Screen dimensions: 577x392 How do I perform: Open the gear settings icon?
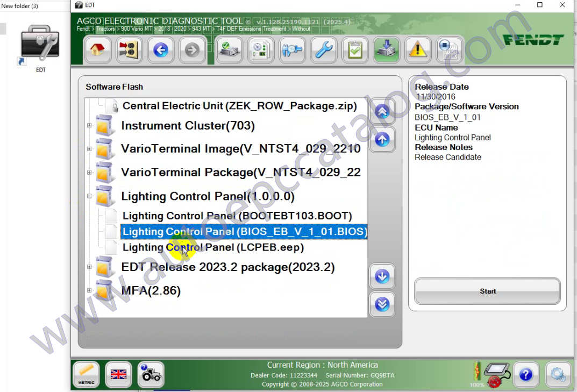point(558,375)
